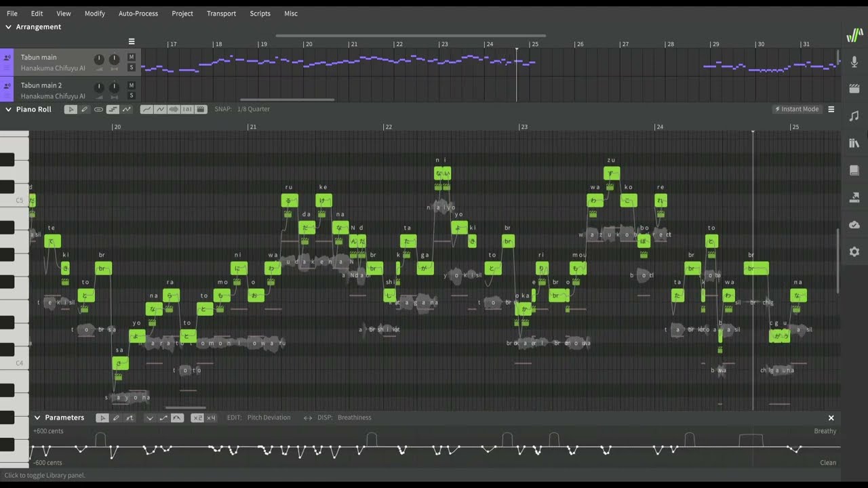Select the highlighted Parameters arch curve tool

pyautogui.click(x=177, y=418)
